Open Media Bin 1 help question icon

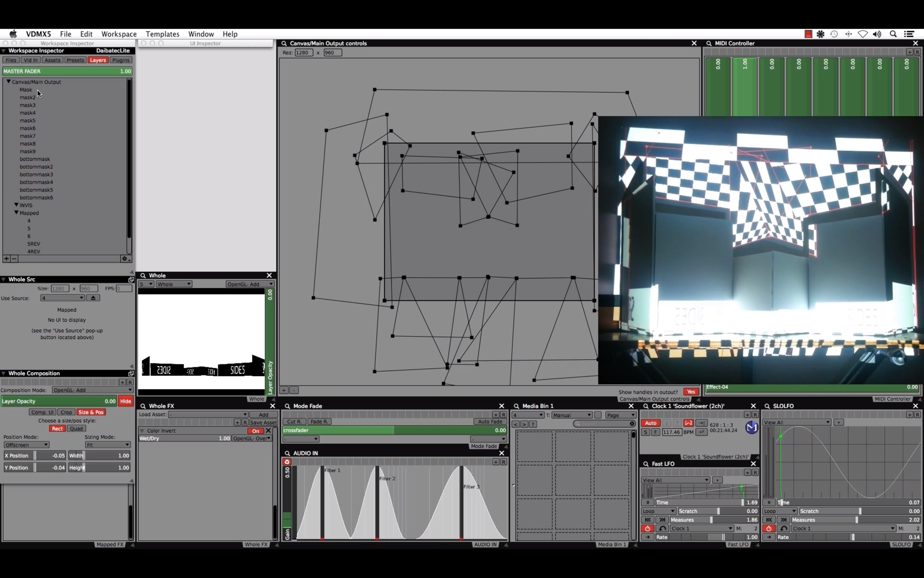(533, 424)
